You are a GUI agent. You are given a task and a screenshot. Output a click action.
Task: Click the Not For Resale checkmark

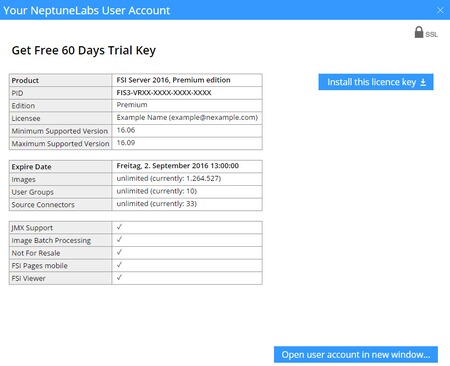pos(119,252)
